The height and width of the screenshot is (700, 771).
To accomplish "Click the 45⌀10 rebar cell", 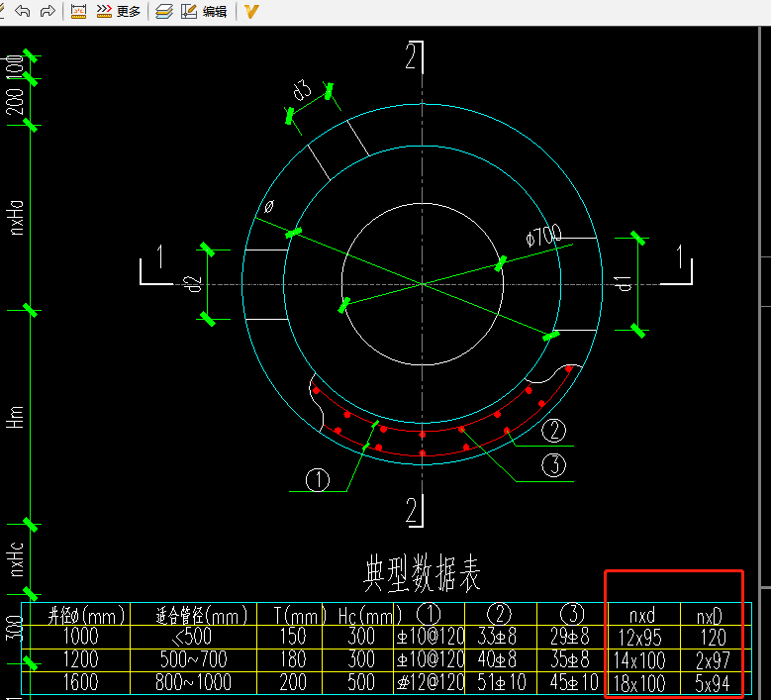I will pyautogui.click(x=574, y=682).
